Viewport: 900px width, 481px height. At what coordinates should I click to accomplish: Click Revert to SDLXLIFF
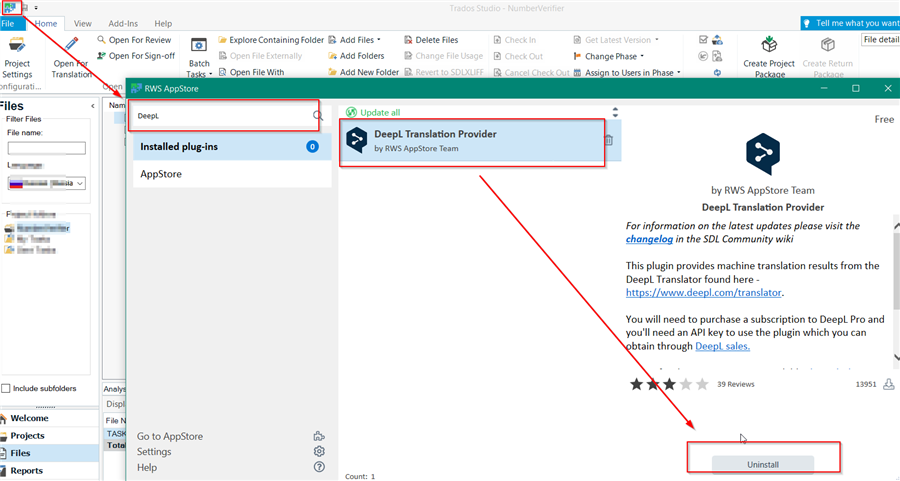point(444,72)
